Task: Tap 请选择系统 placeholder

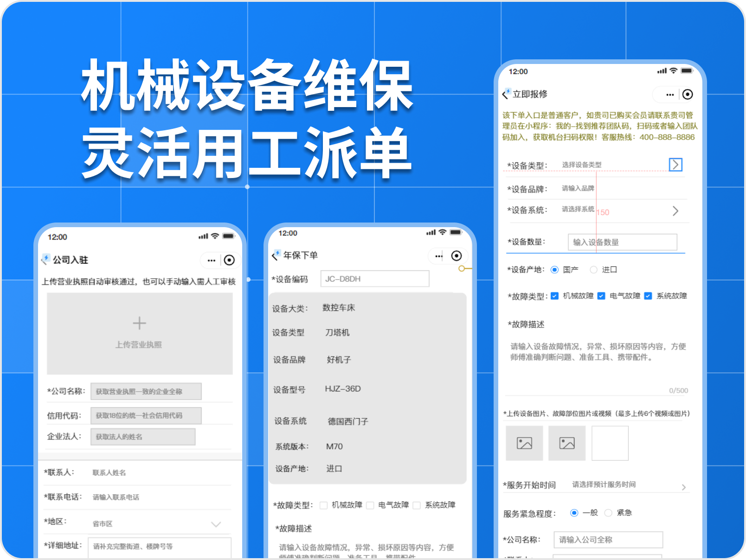Action: coord(578,209)
